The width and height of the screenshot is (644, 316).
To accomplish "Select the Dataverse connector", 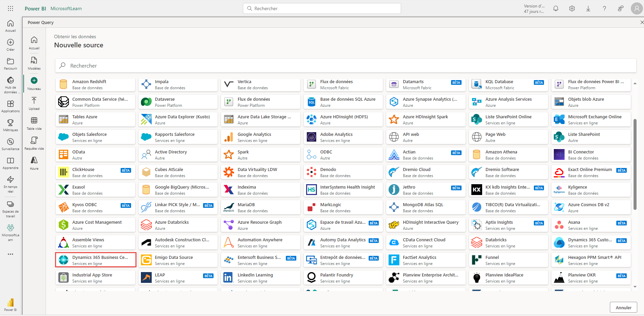I will (178, 102).
